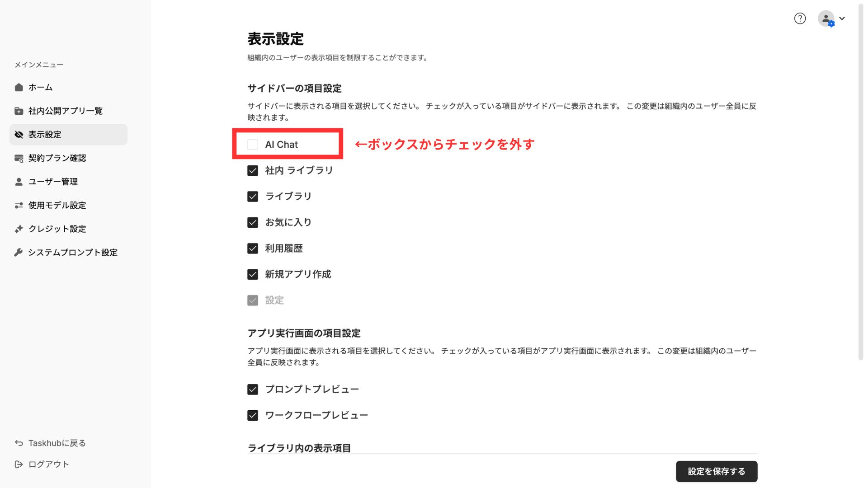Click the 契約プラン確認 card icon

19,158
